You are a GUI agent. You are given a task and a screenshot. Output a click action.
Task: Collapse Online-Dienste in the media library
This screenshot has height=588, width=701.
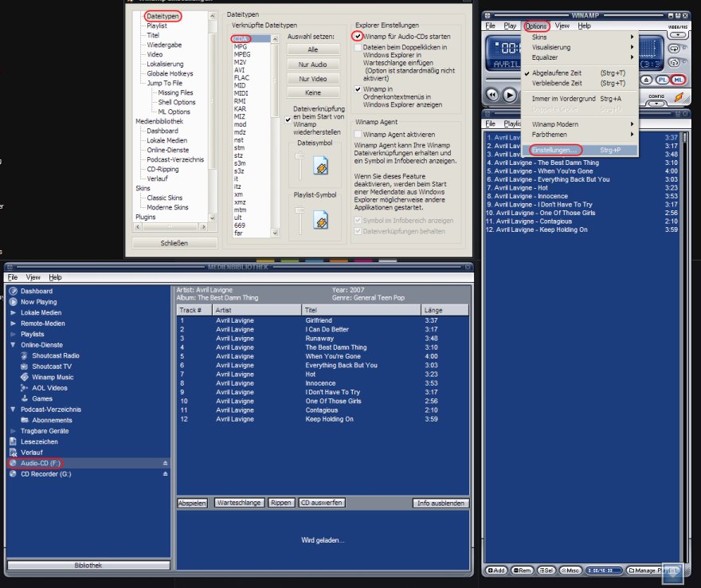13,345
